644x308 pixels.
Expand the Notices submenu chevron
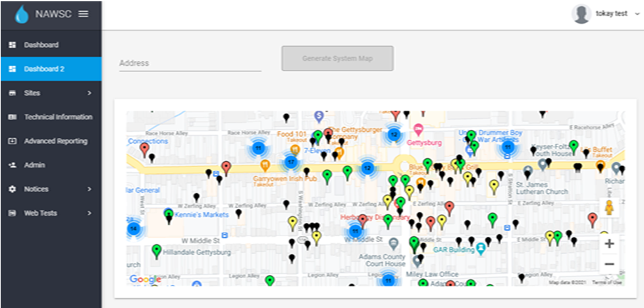(89, 189)
